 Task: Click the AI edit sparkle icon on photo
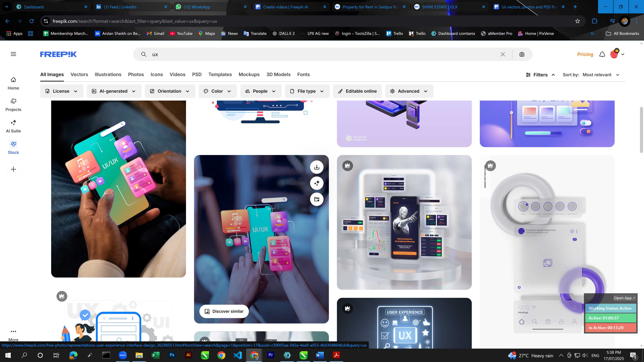(x=317, y=183)
